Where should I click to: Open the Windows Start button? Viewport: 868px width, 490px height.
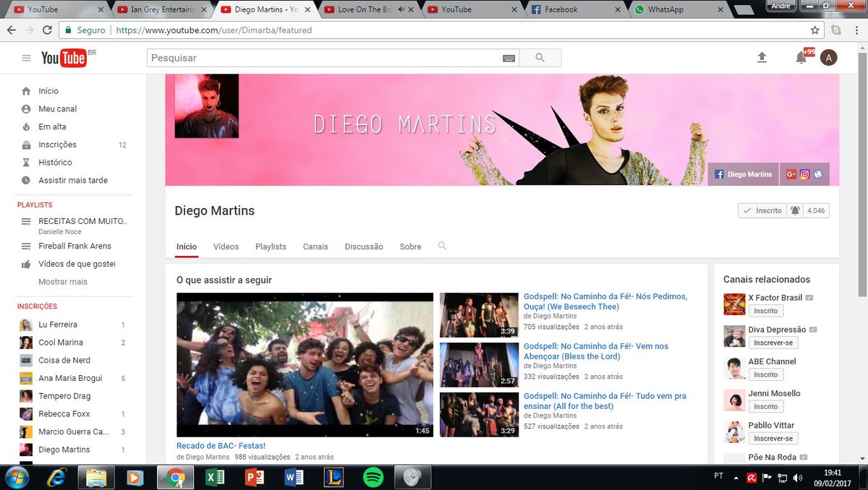(17, 477)
